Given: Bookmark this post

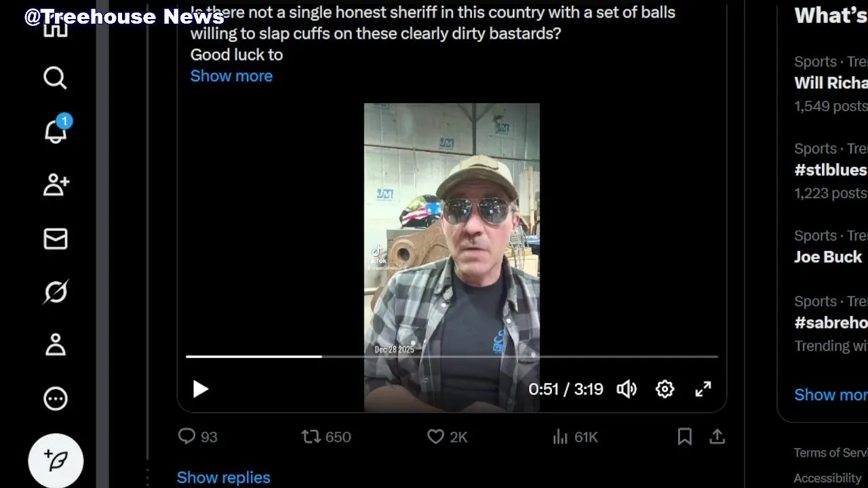Looking at the screenshot, I should coord(685,436).
